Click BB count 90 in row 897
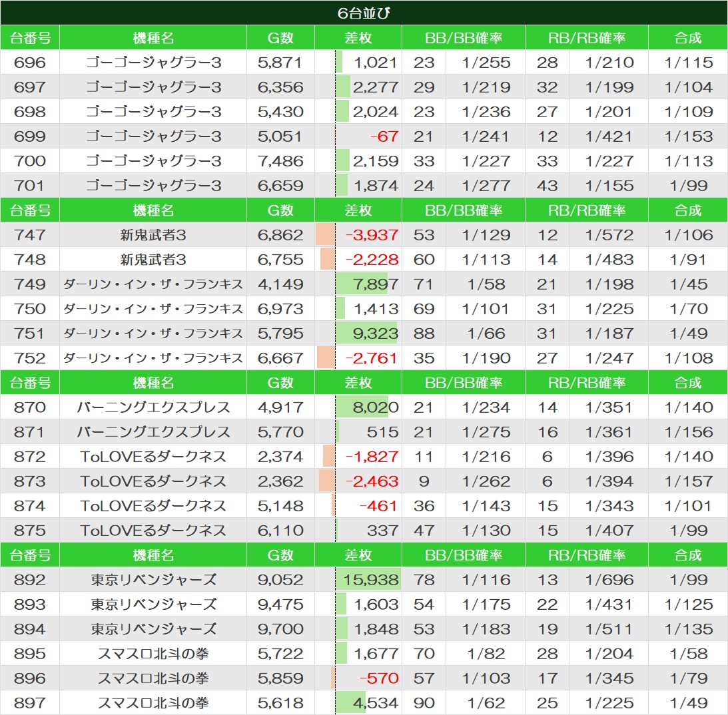The width and height of the screenshot is (728, 715). click(x=424, y=702)
